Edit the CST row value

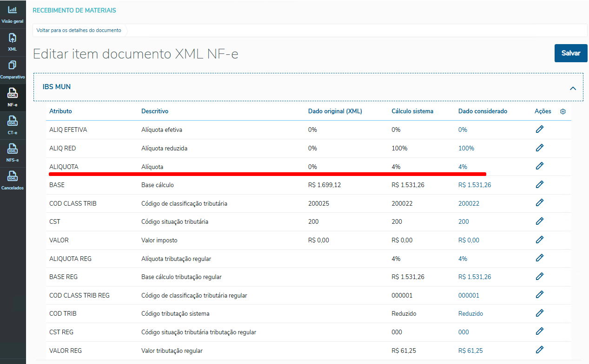pos(539,221)
